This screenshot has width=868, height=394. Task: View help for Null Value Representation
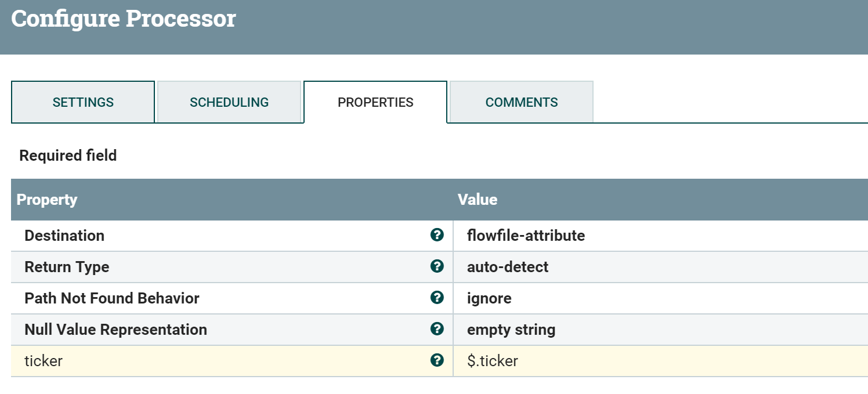pyautogui.click(x=436, y=329)
